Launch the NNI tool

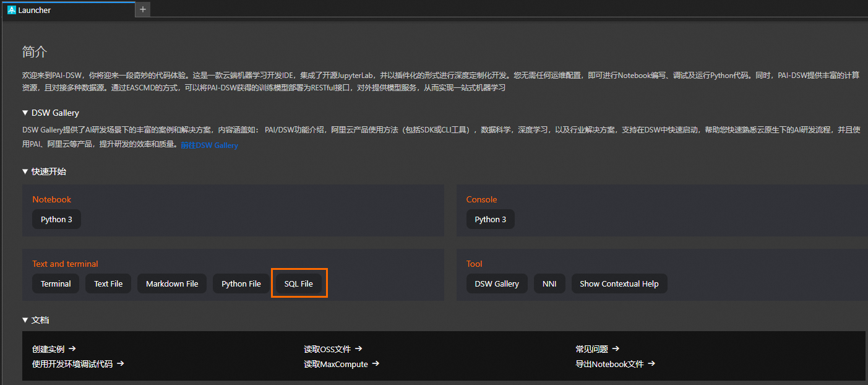click(x=549, y=283)
